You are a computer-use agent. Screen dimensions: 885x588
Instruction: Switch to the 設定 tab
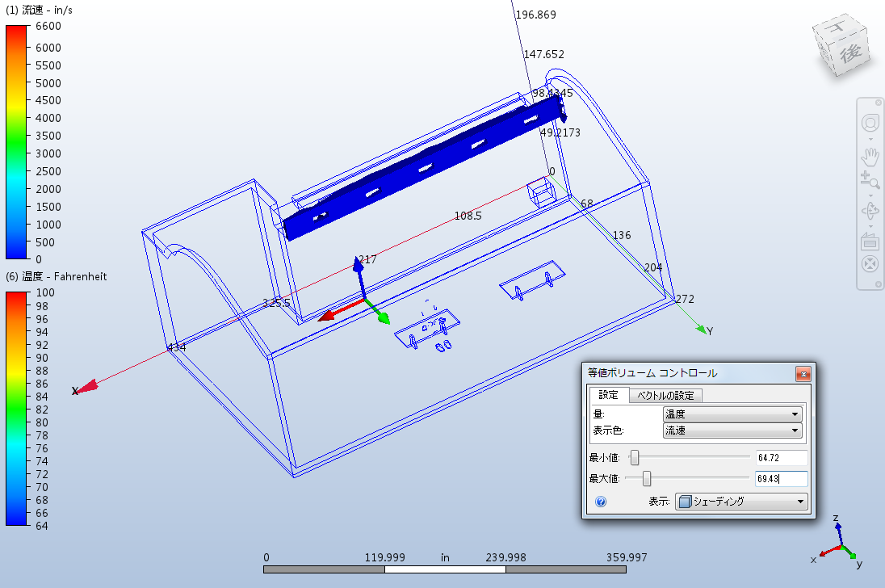609,394
